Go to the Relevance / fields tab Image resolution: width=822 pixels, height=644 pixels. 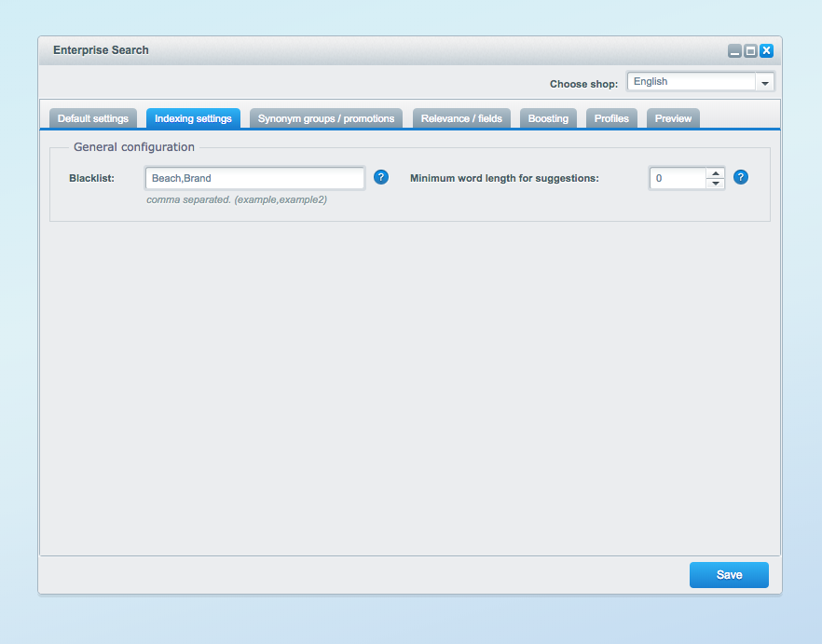(461, 118)
